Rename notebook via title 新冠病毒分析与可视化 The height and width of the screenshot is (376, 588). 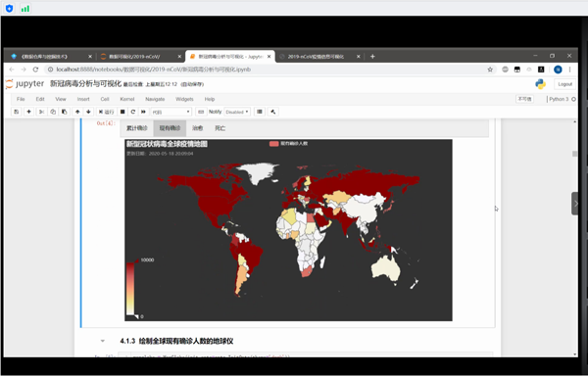(x=86, y=84)
